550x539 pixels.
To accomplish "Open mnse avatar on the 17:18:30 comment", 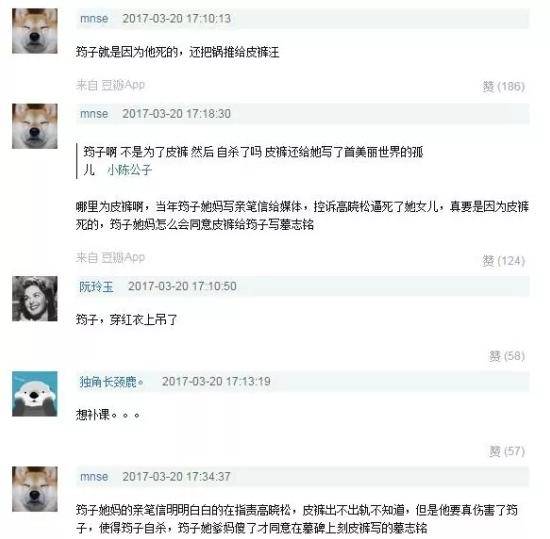I will [35, 126].
